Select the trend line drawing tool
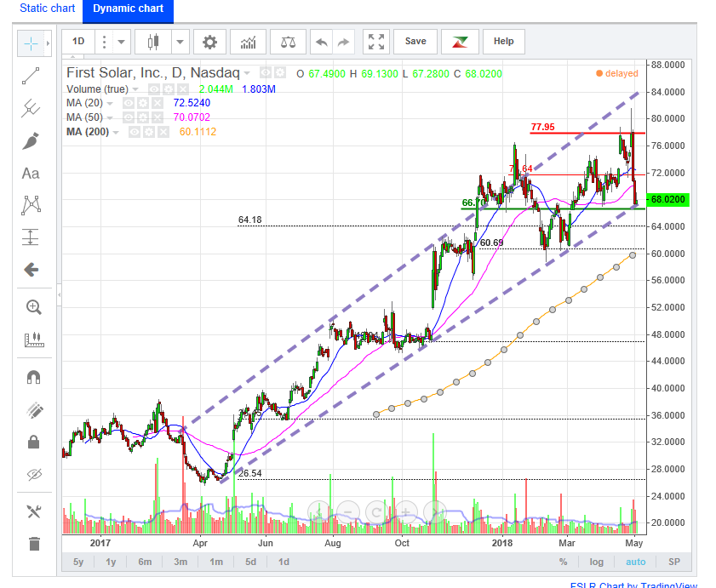 tap(31, 76)
